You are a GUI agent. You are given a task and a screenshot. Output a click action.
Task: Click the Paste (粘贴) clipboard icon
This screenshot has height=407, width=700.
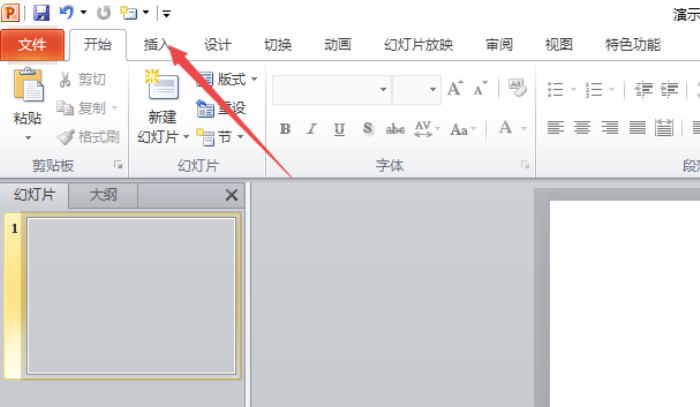28,87
